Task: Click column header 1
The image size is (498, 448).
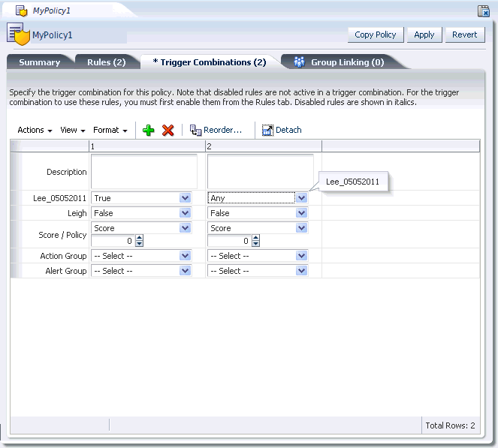Action: [147, 146]
